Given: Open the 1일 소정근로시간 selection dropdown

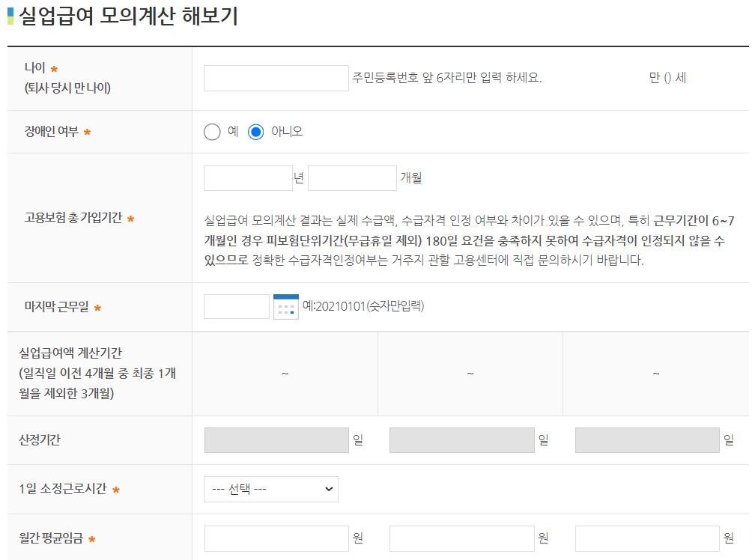Looking at the screenshot, I should pyautogui.click(x=271, y=489).
